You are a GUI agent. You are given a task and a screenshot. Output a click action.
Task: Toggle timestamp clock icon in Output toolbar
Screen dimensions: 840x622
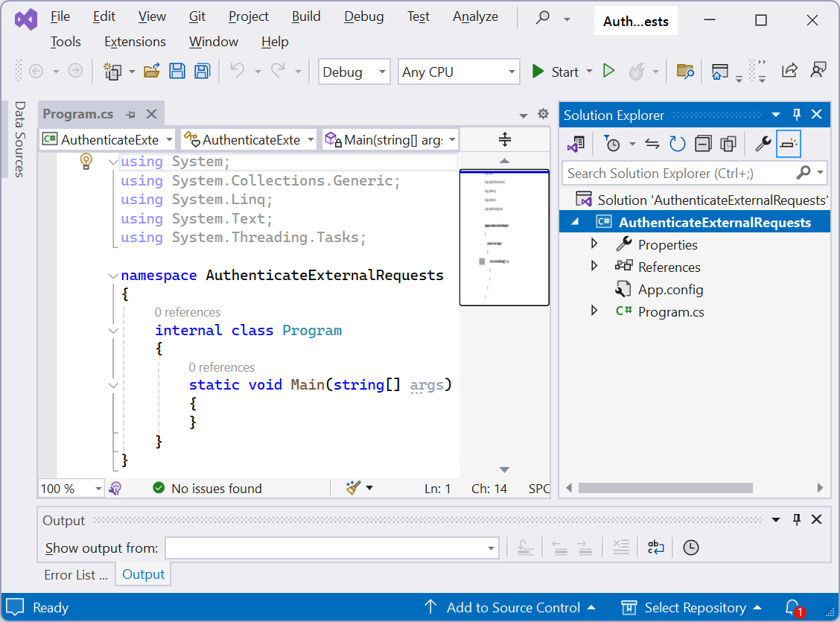coord(691,548)
